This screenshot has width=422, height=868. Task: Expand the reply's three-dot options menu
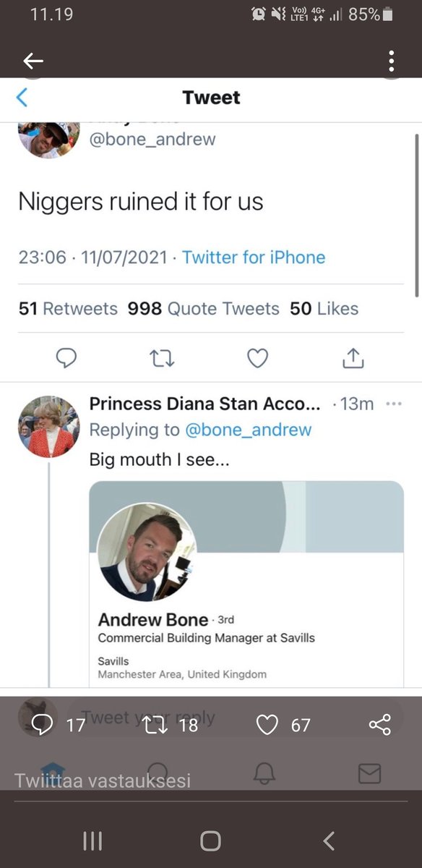[393, 404]
